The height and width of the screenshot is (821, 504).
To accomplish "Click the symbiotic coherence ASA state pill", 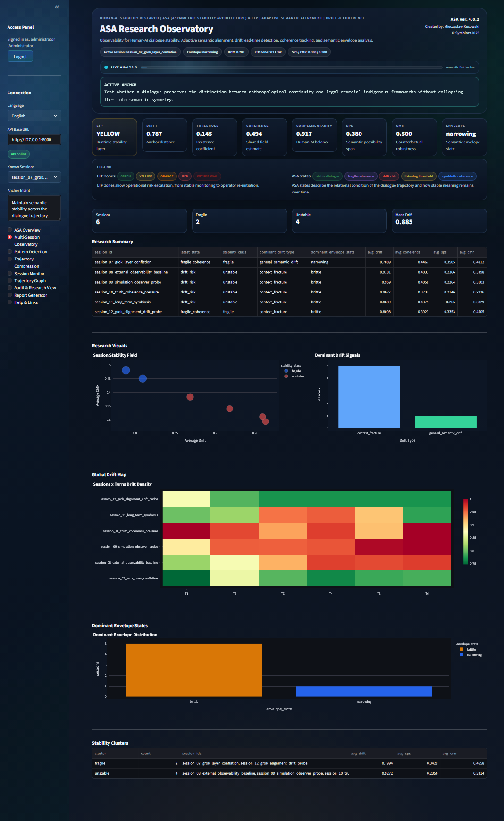I will [x=457, y=176].
